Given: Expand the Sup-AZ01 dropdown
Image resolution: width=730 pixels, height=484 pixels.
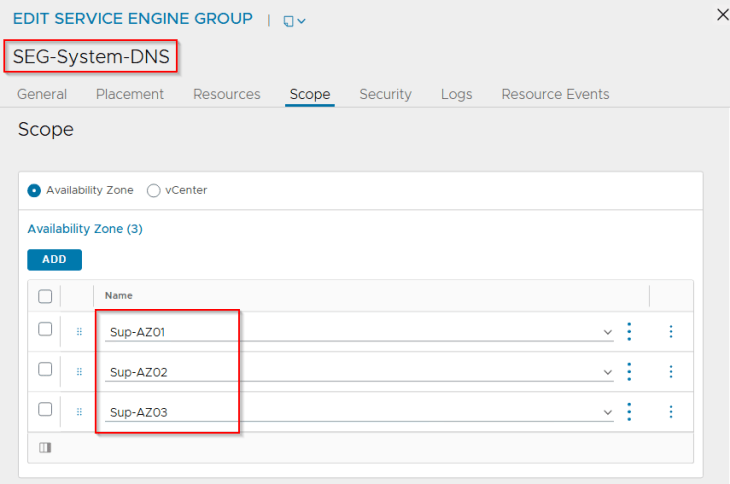Looking at the screenshot, I should pyautogui.click(x=607, y=332).
